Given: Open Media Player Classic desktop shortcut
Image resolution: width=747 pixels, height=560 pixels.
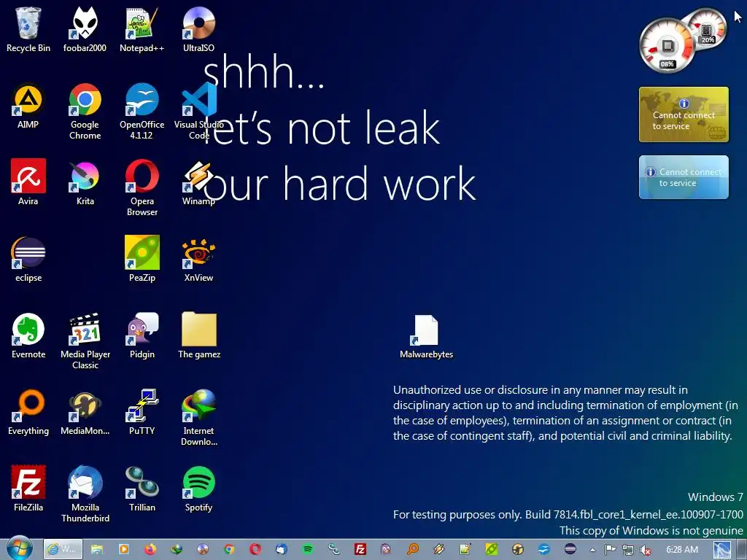Looking at the screenshot, I should point(85,341).
